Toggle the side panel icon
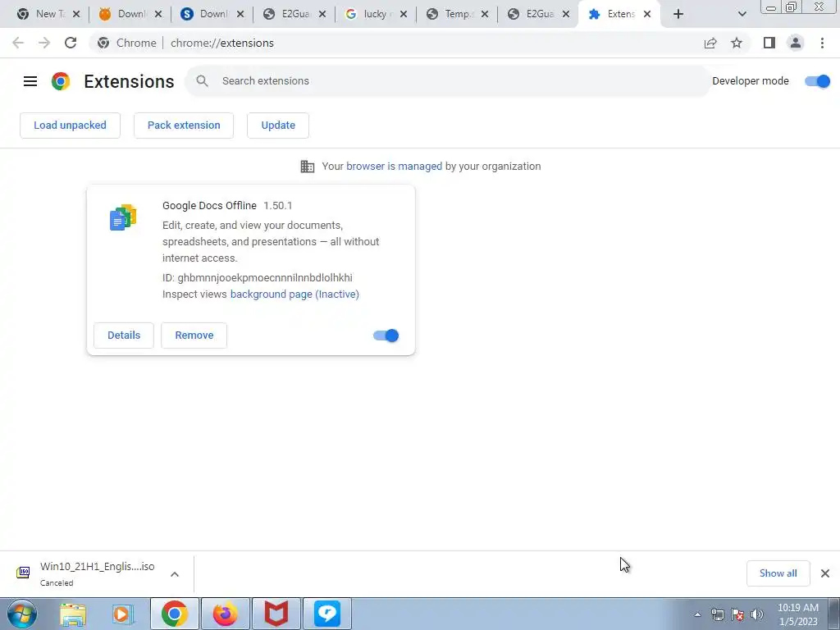The image size is (840, 630). tap(769, 43)
